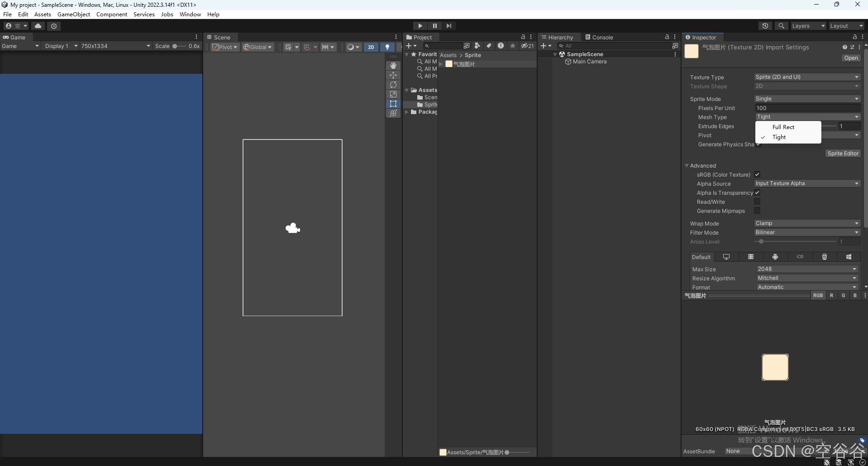The image size is (868, 466).
Task: Select the iOS platform override tab
Action: (800, 257)
